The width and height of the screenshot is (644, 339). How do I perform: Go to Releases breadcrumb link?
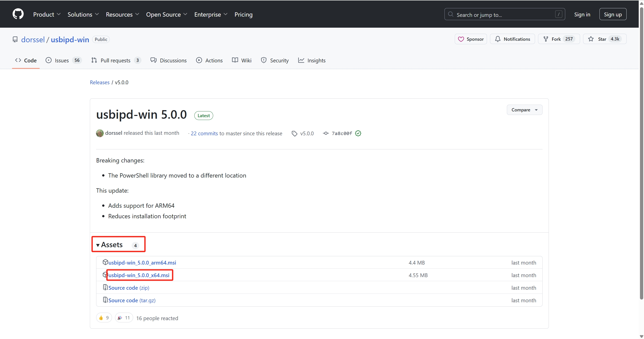100,82
